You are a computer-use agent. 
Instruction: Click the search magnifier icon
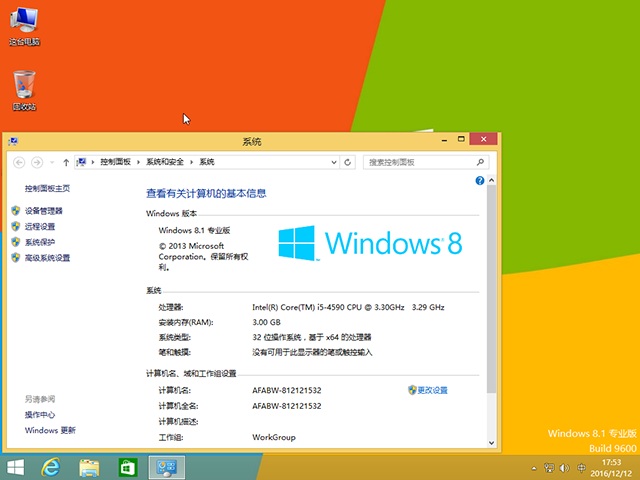tap(480, 162)
